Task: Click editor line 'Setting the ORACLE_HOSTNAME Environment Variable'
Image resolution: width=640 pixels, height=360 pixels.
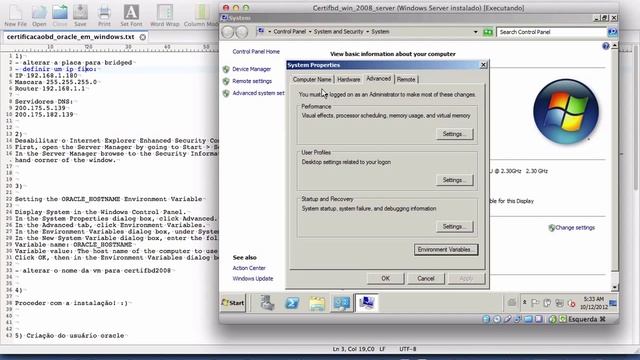Action: coord(109,199)
